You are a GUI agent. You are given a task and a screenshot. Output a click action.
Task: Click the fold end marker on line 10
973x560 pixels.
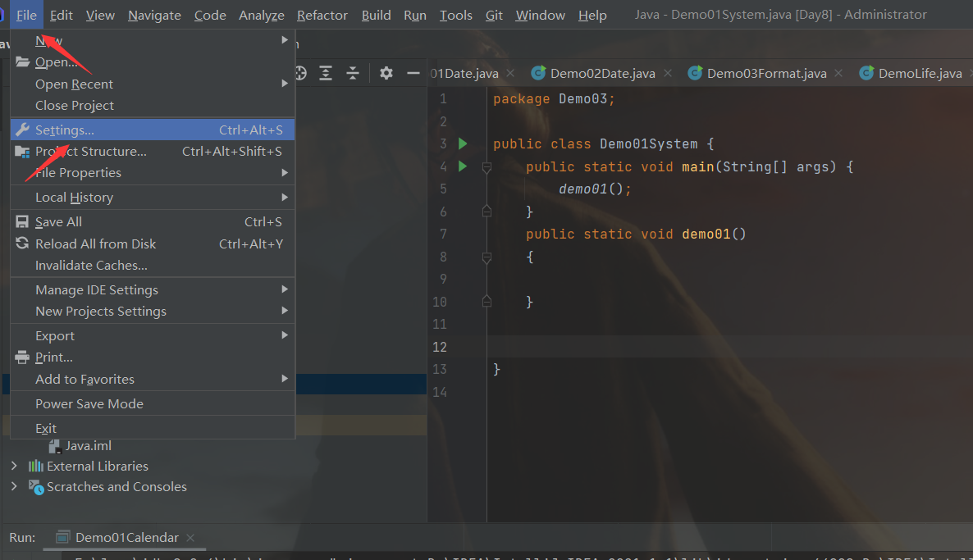point(486,302)
